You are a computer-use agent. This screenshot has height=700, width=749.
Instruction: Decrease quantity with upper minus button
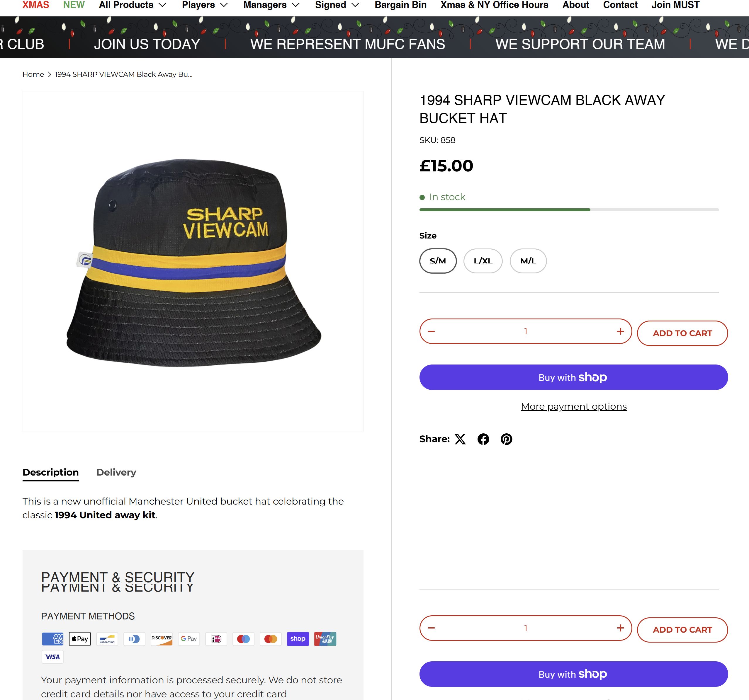432,331
